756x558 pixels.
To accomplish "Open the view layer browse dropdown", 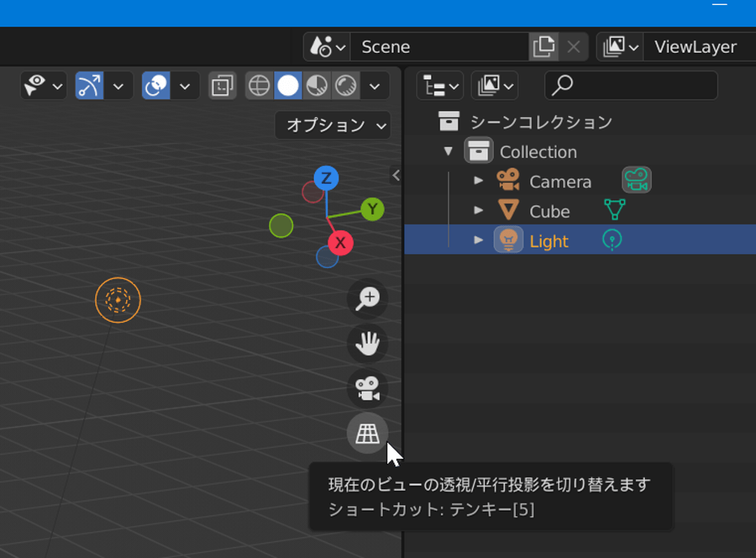I will 620,47.
